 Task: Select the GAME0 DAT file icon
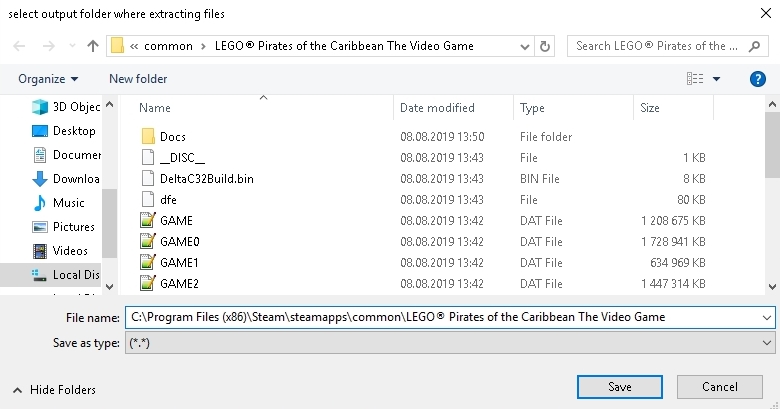[147, 241]
